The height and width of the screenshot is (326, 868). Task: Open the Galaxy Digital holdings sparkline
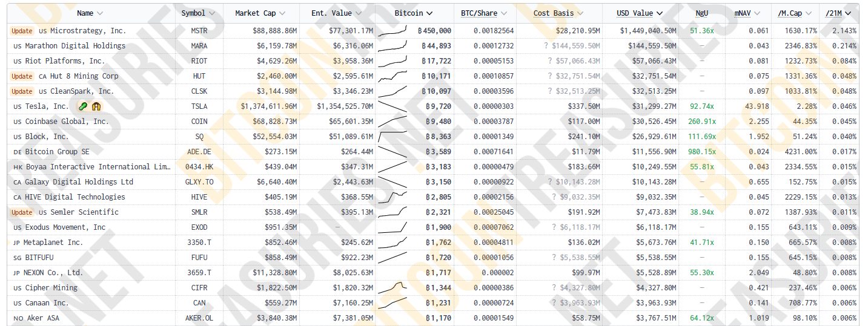[393, 182]
